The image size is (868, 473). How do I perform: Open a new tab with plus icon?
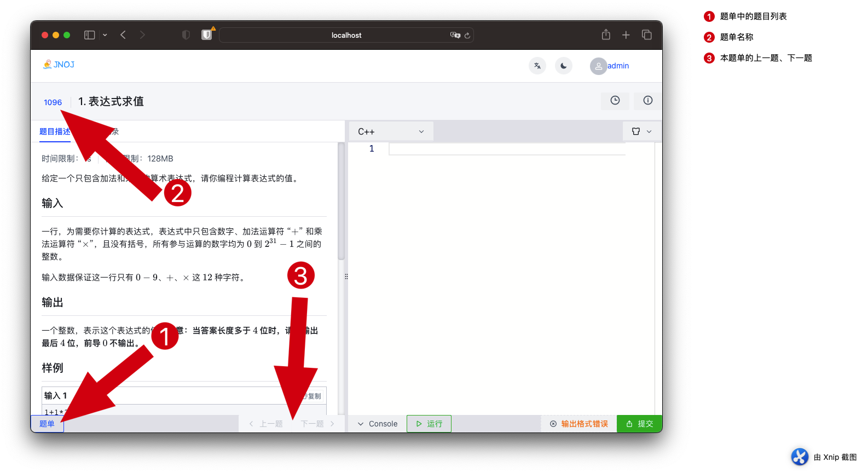626,35
